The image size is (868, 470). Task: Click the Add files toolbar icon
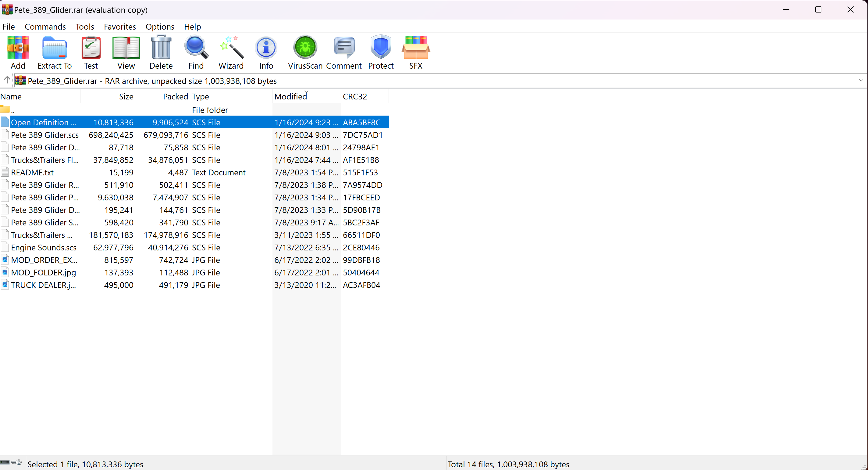pos(18,52)
